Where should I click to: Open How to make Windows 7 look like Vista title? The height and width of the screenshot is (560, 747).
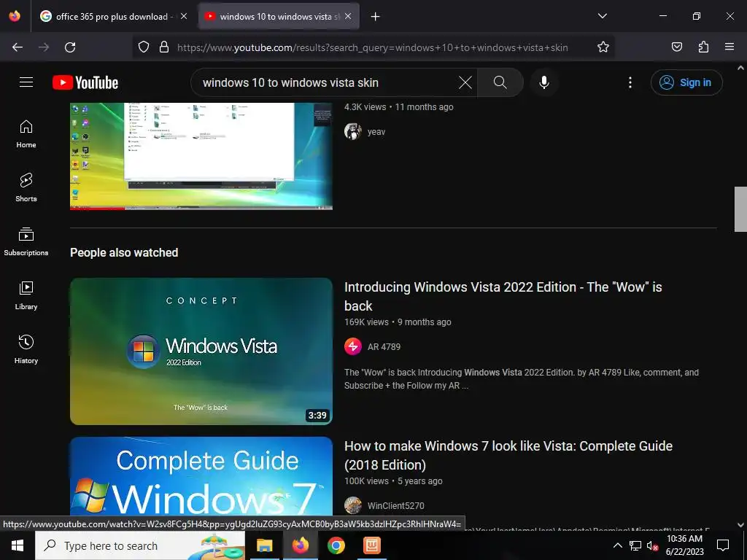(508, 455)
